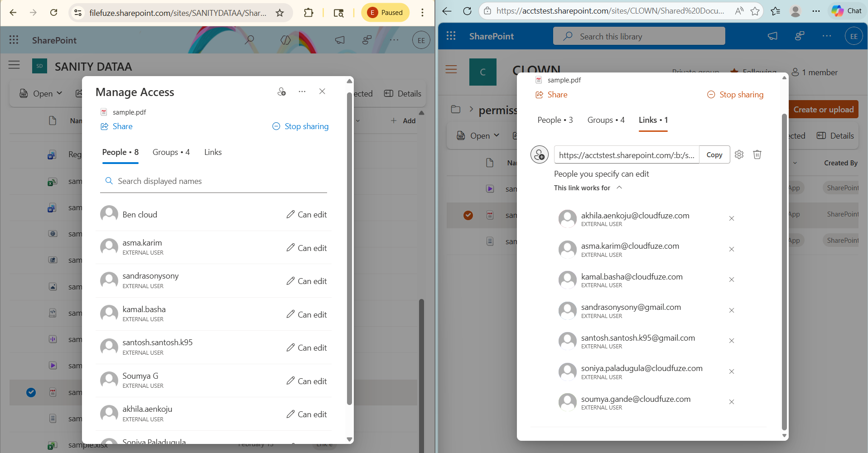The width and height of the screenshot is (868, 453).
Task: Remove soumya.gande@cloudfuze.com from link
Action: pos(731,402)
